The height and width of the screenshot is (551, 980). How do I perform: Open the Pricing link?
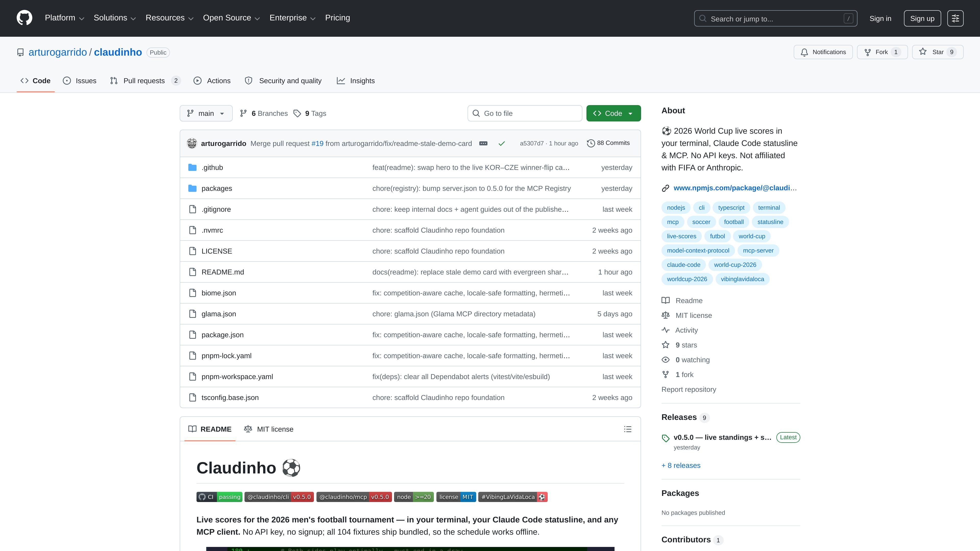click(337, 18)
